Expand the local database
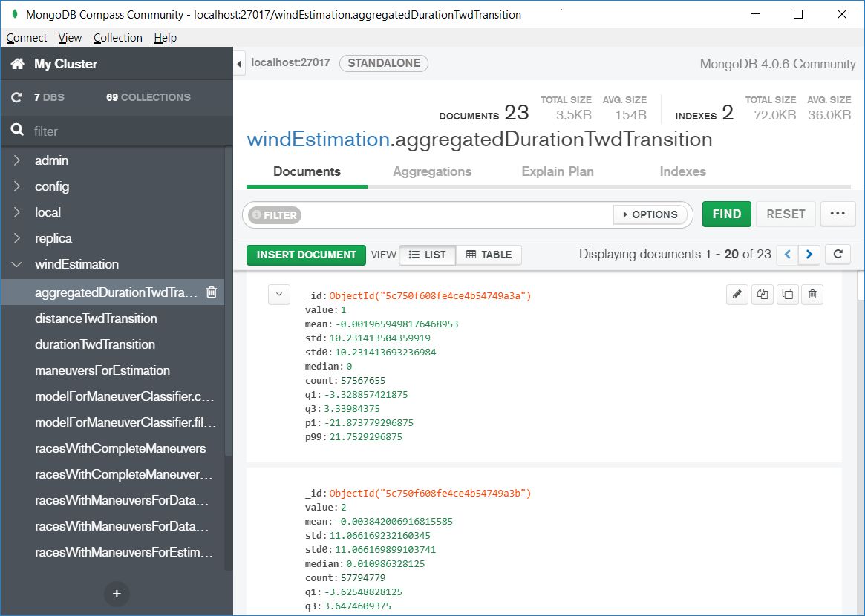 tap(17, 212)
